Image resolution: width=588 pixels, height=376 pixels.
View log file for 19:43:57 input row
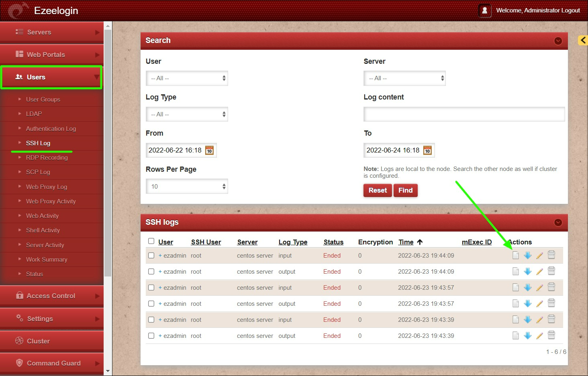(516, 287)
